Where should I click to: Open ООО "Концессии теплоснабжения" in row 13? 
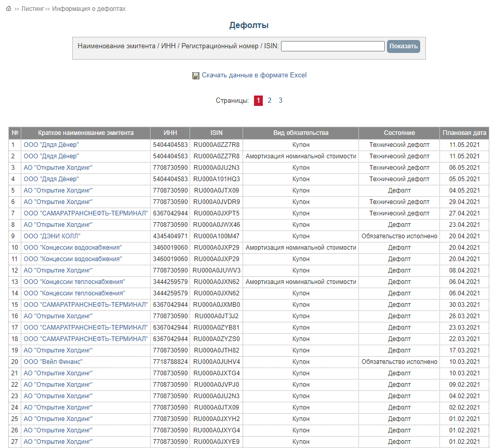pyautogui.click(x=74, y=282)
